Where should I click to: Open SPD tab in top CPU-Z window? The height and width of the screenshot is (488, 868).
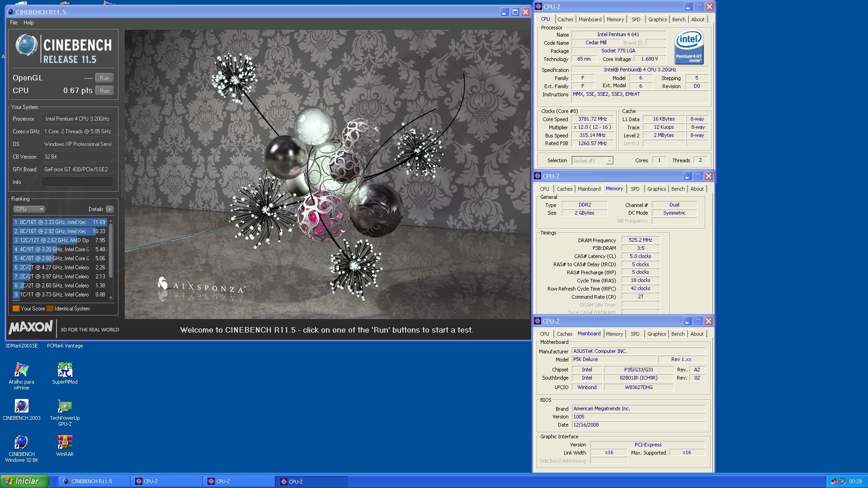pyautogui.click(x=636, y=19)
